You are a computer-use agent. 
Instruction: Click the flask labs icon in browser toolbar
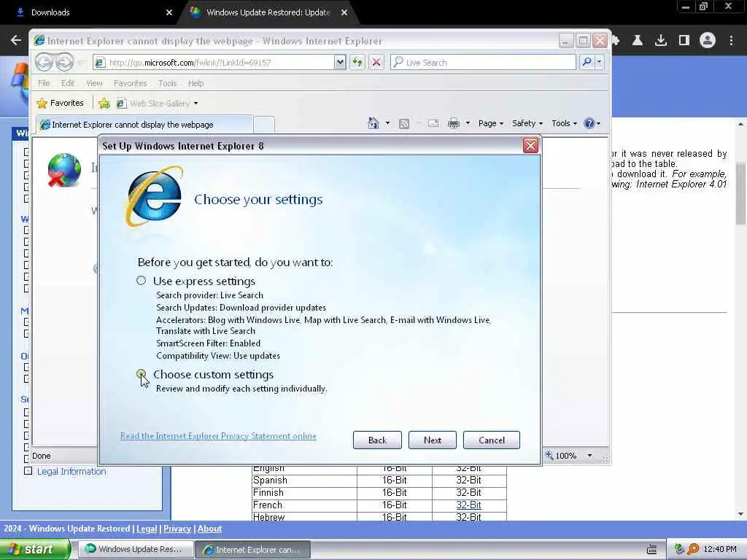(638, 41)
